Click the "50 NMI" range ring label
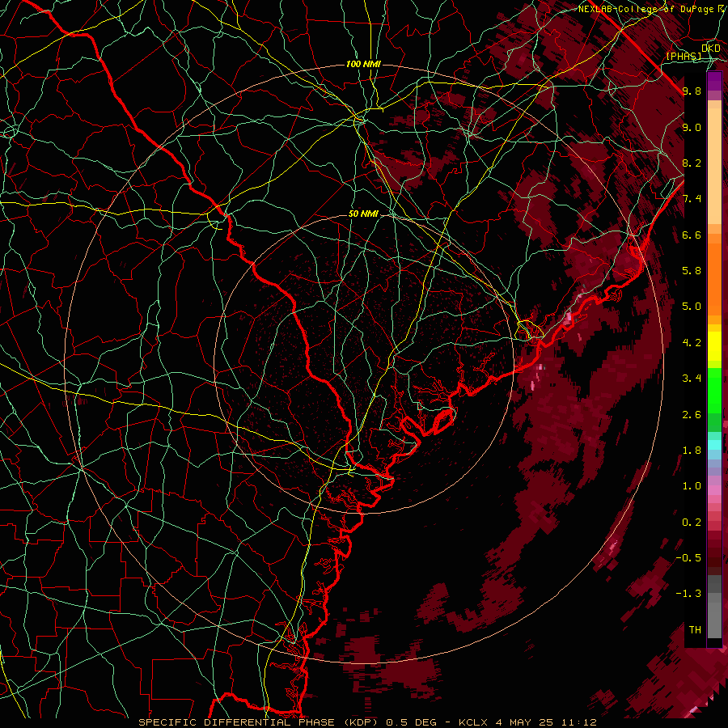Viewport: 728px width, 728px height. coord(363,214)
